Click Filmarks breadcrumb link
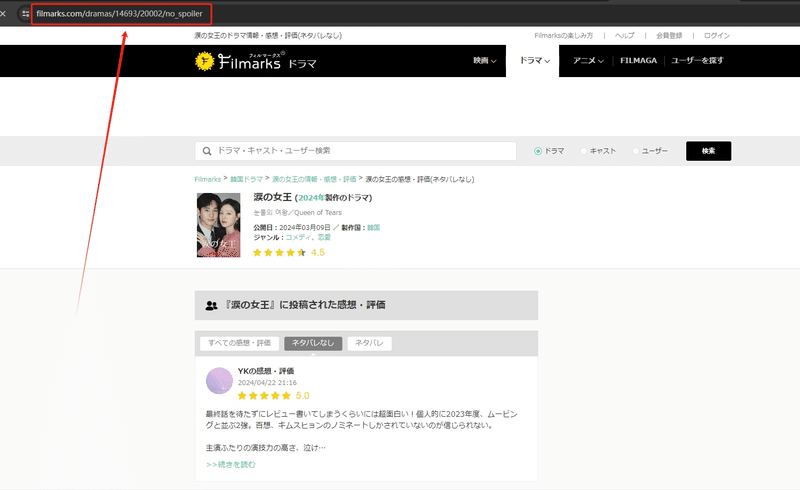Screen dimensions: 800x490 point(208,179)
